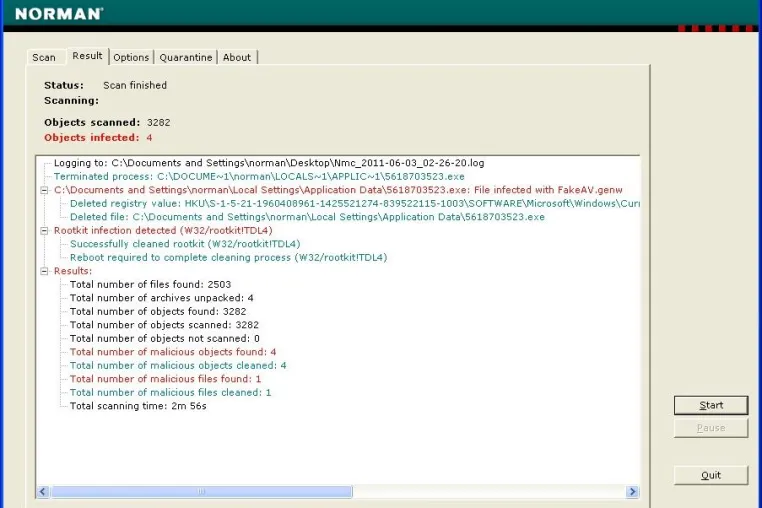Open the Quarantine tab
The image size is (762, 508).
tap(186, 57)
